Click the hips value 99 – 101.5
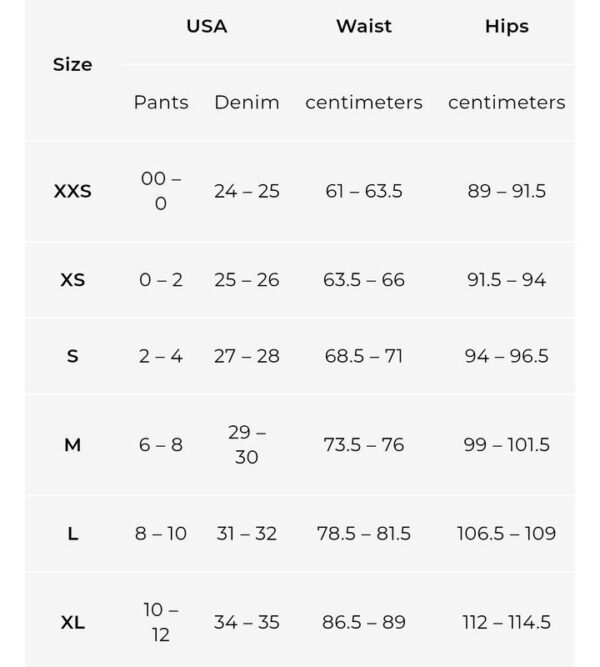Image resolution: width=600 pixels, height=667 pixels. tap(506, 445)
